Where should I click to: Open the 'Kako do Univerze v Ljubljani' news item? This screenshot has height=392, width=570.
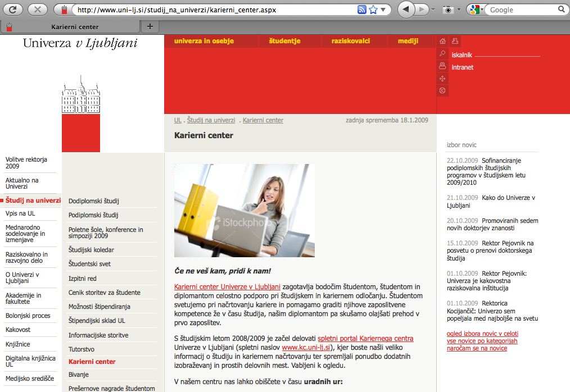(x=491, y=201)
